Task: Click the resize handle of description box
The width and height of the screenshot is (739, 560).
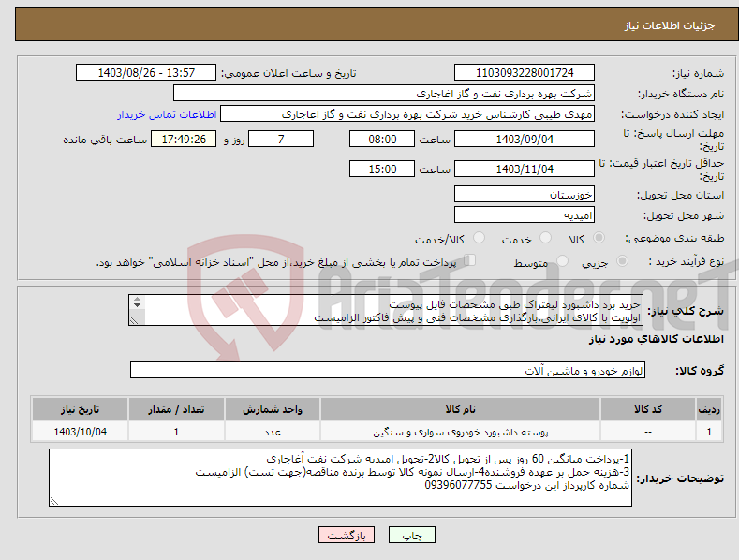Action: 134,320
